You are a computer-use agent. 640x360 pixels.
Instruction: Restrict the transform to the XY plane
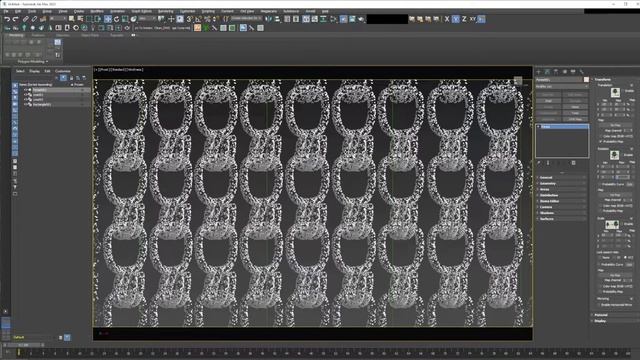(473, 19)
